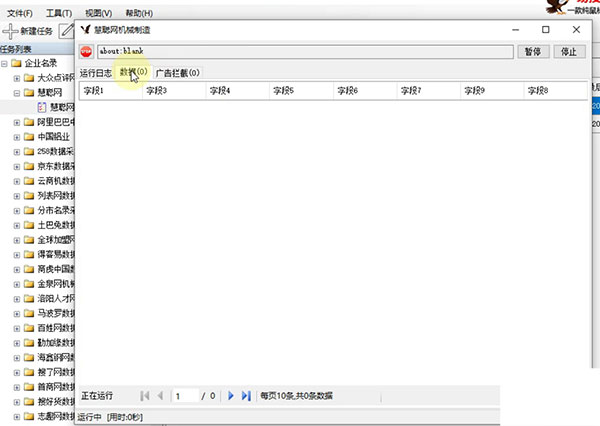This screenshot has width=600, height=426.
Task: Switch to the 数据(0) tab
Action: point(134,72)
